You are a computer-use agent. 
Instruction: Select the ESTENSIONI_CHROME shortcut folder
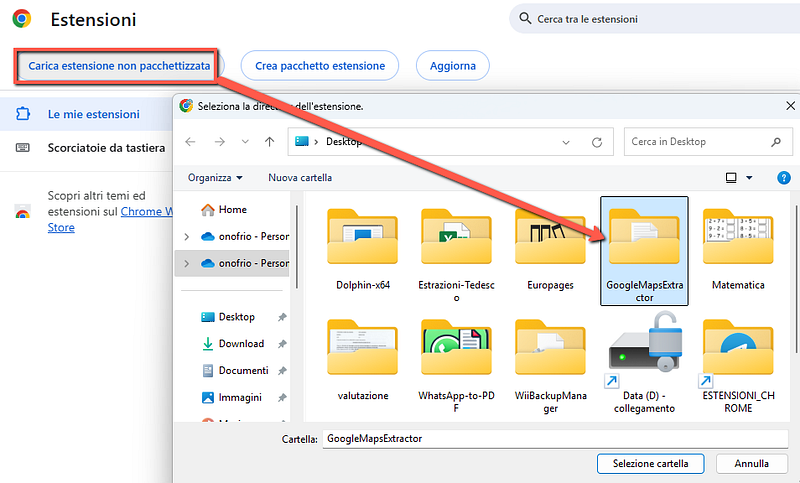coord(738,365)
